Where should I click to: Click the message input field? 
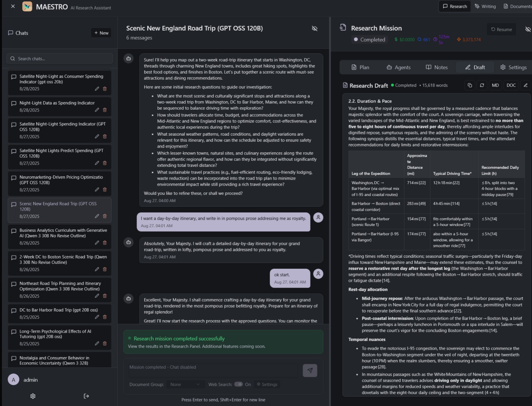212,370
